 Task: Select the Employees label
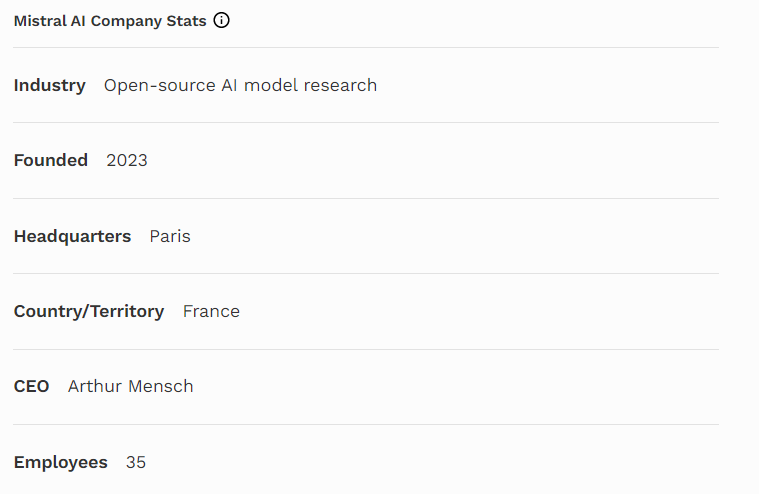(x=60, y=462)
